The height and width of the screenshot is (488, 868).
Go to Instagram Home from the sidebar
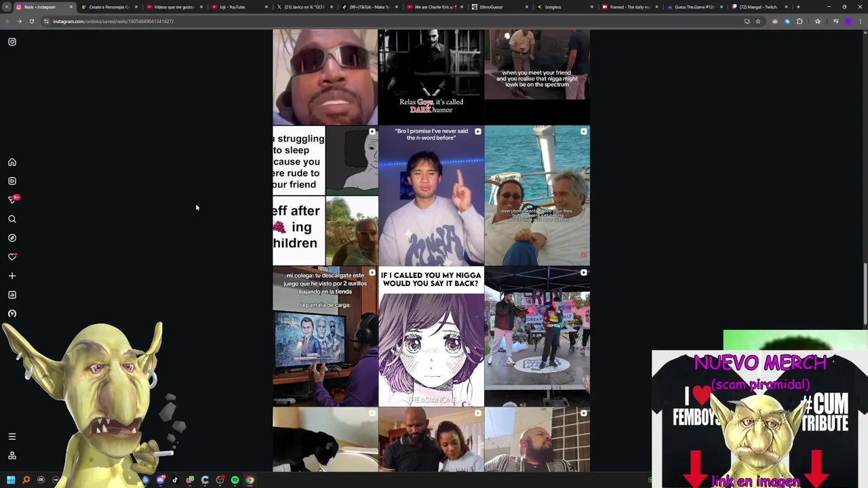pos(12,163)
